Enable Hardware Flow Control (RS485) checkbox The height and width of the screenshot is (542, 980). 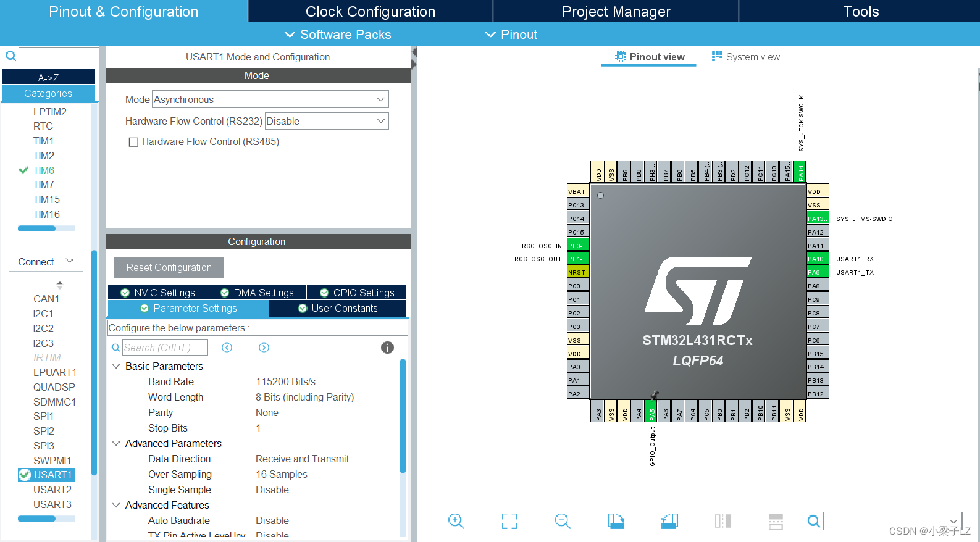pyautogui.click(x=133, y=142)
